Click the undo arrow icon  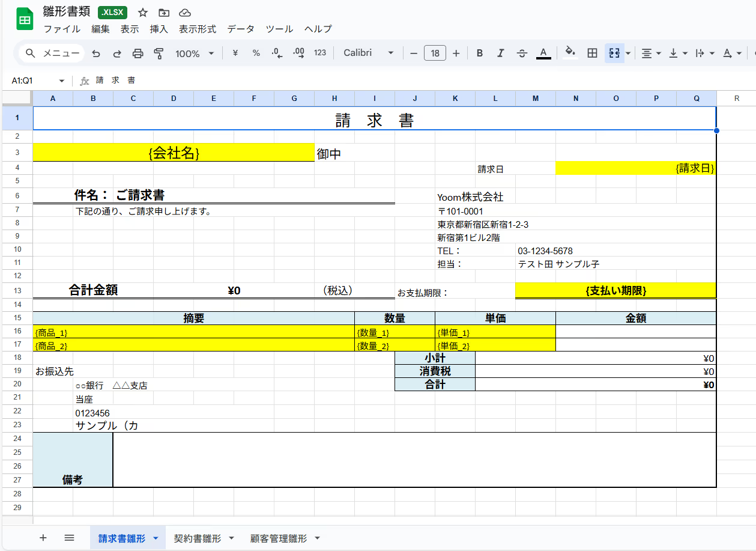click(96, 53)
